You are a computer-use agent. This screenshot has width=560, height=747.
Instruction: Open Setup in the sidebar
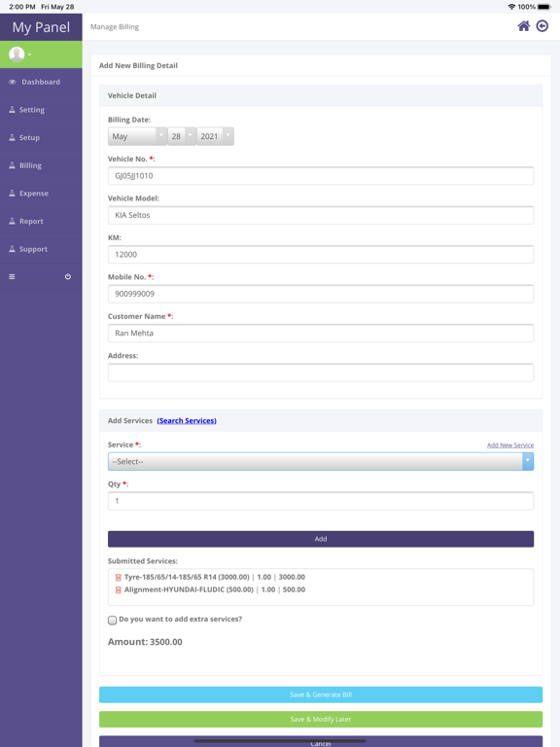41,137
